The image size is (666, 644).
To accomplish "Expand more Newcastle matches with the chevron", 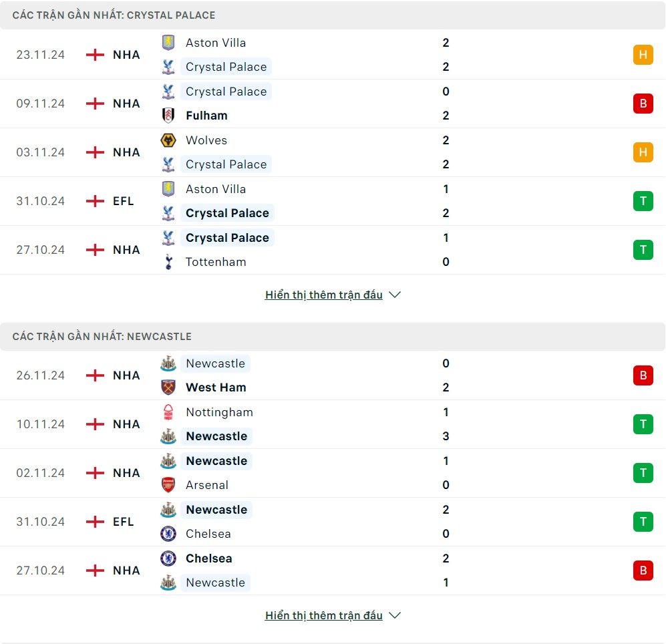I will coord(395,615).
